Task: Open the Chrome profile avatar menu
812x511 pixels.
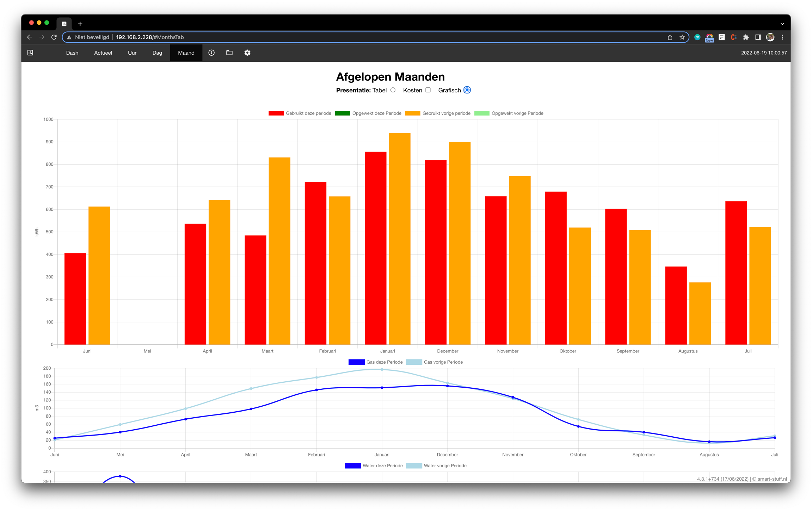Action: [770, 37]
